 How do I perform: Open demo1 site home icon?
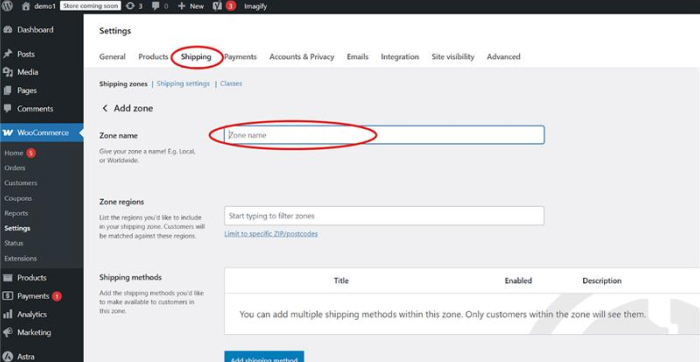[26, 6]
